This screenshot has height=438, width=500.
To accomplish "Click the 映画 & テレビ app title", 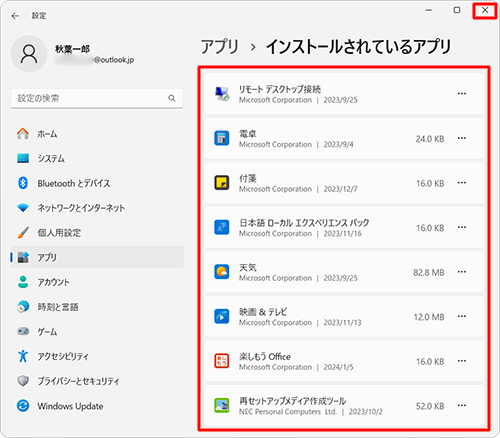I will [263, 312].
